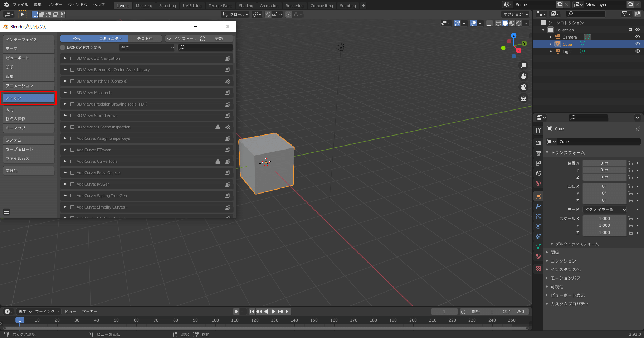644x338 pixels.
Task: Open the Particles properties tab icon
Action: click(538, 216)
